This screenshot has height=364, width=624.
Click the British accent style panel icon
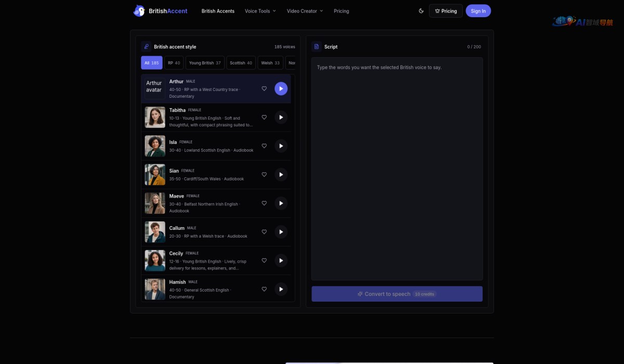tap(146, 46)
